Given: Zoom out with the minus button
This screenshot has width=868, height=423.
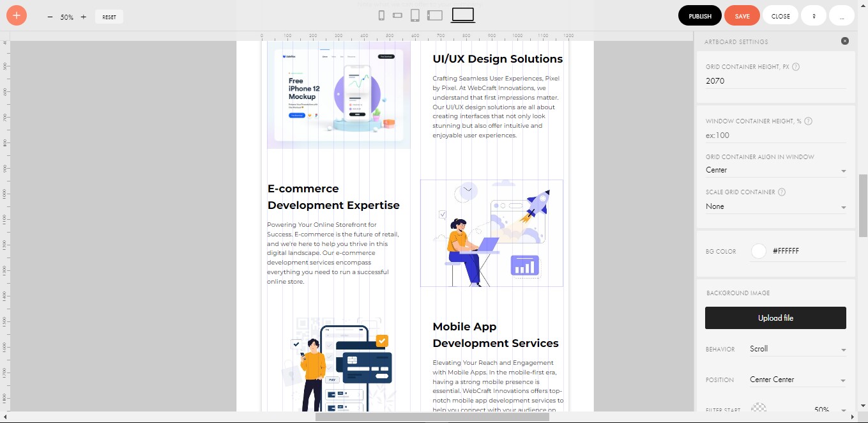Looking at the screenshot, I should pos(50,17).
